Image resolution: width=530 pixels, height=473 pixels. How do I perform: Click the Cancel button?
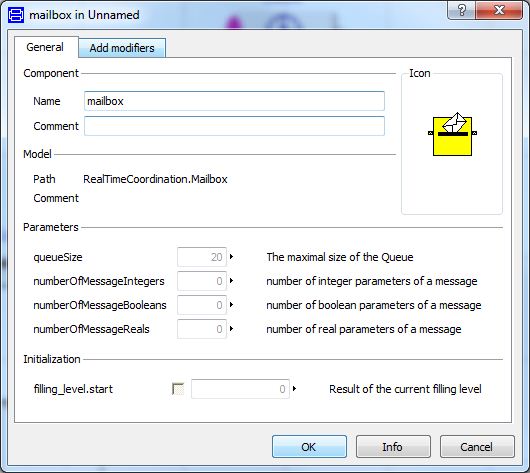point(477,447)
